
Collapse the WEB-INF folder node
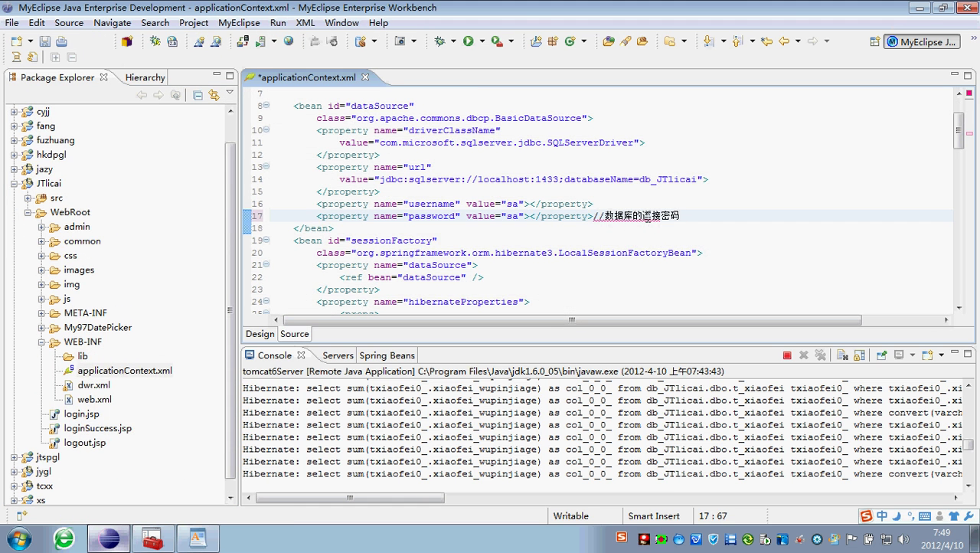point(41,342)
